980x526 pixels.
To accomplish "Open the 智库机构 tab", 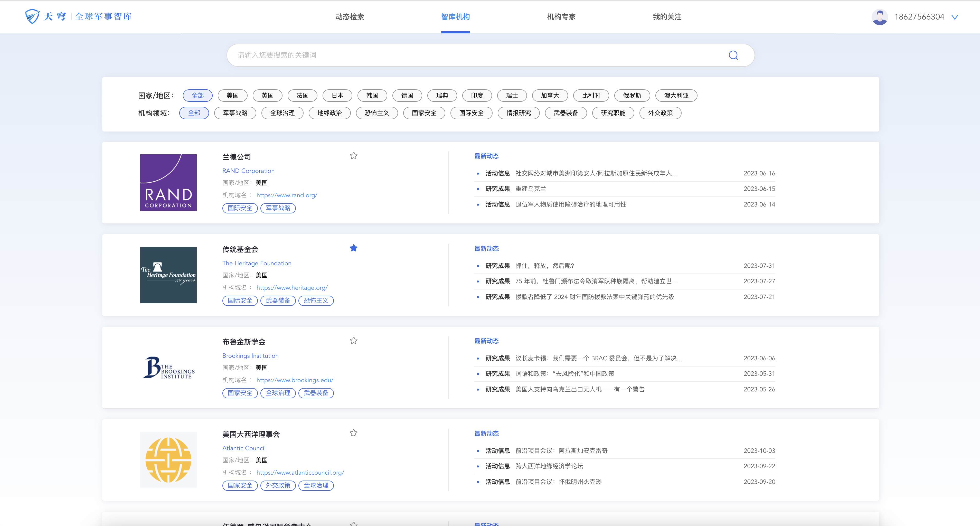I will pos(455,17).
